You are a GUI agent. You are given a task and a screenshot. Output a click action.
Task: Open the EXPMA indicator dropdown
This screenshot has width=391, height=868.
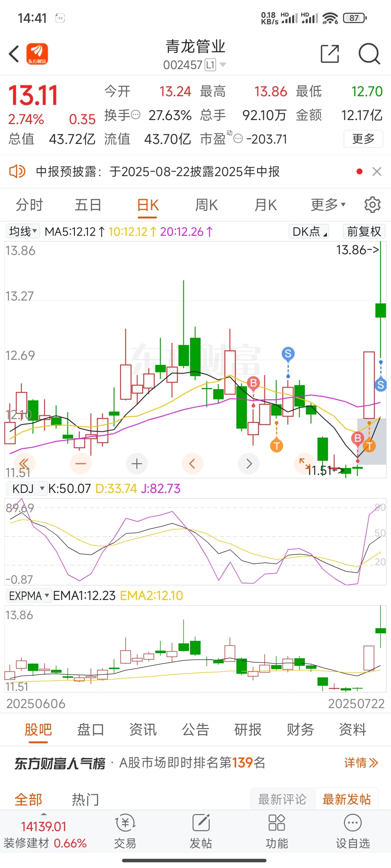pyautogui.click(x=28, y=595)
